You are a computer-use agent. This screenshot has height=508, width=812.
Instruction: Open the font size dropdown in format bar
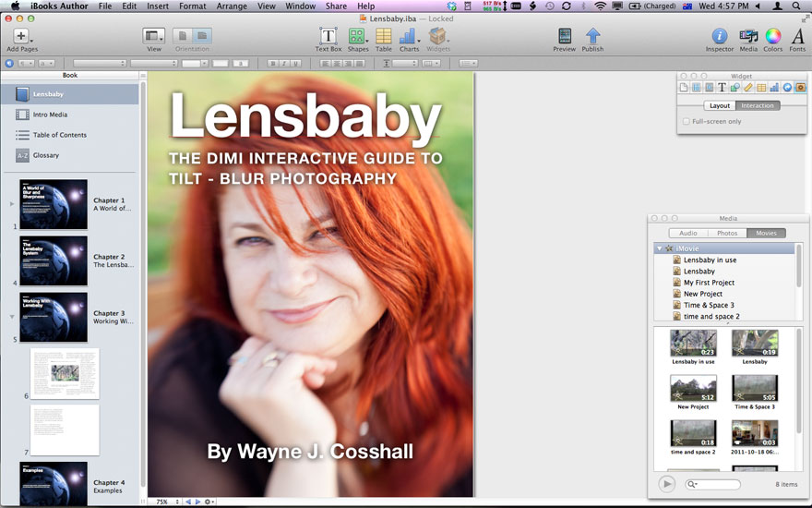(x=195, y=63)
